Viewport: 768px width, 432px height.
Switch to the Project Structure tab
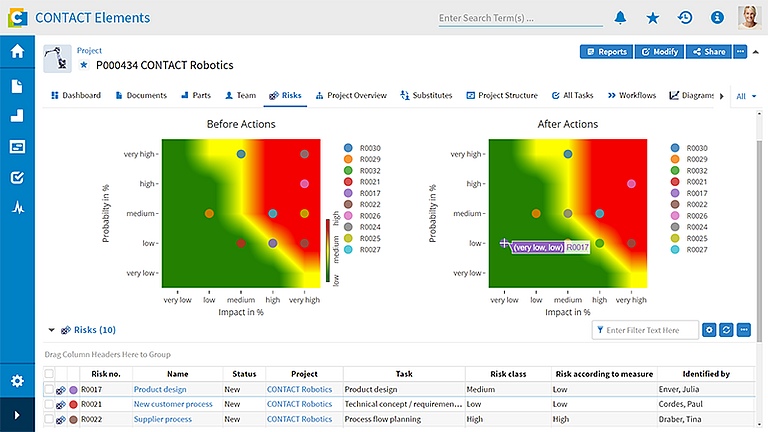coord(502,95)
